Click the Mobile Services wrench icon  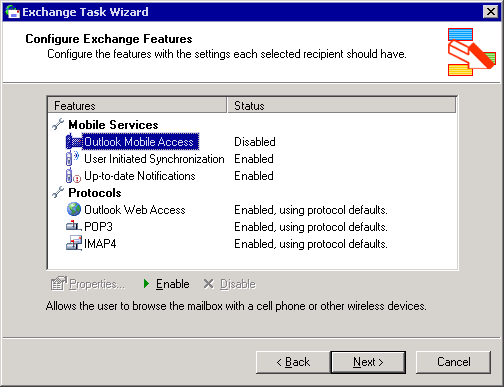[x=58, y=124]
